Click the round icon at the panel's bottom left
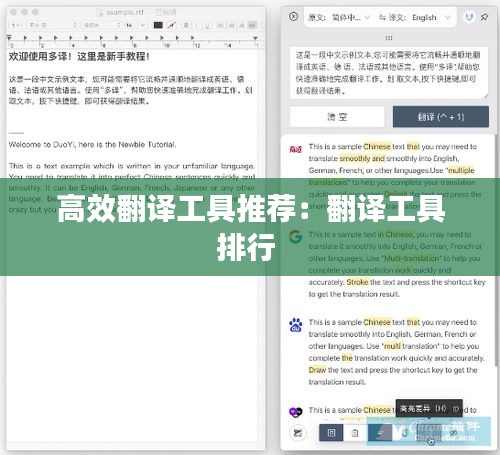 click(x=297, y=433)
